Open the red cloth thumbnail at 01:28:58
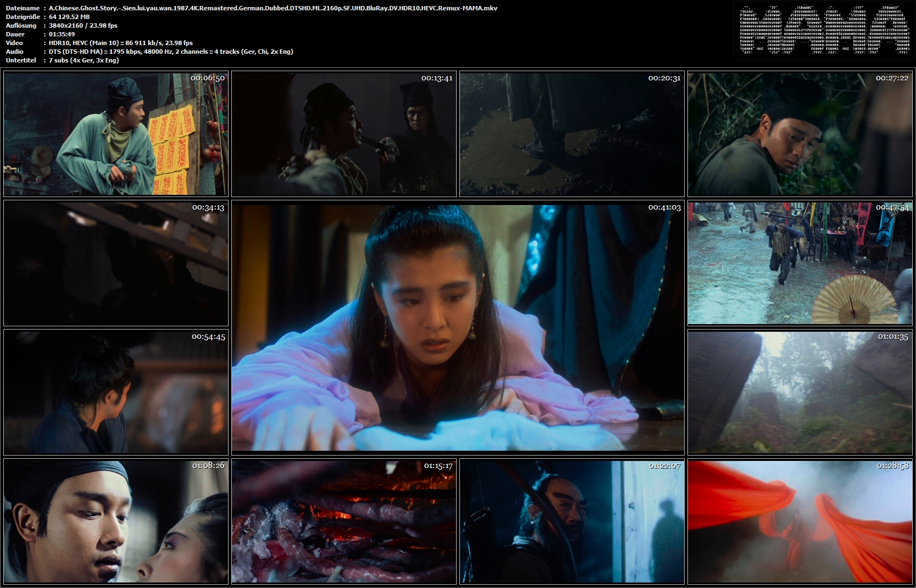Screen dimensions: 916x588 pyautogui.click(x=800, y=521)
